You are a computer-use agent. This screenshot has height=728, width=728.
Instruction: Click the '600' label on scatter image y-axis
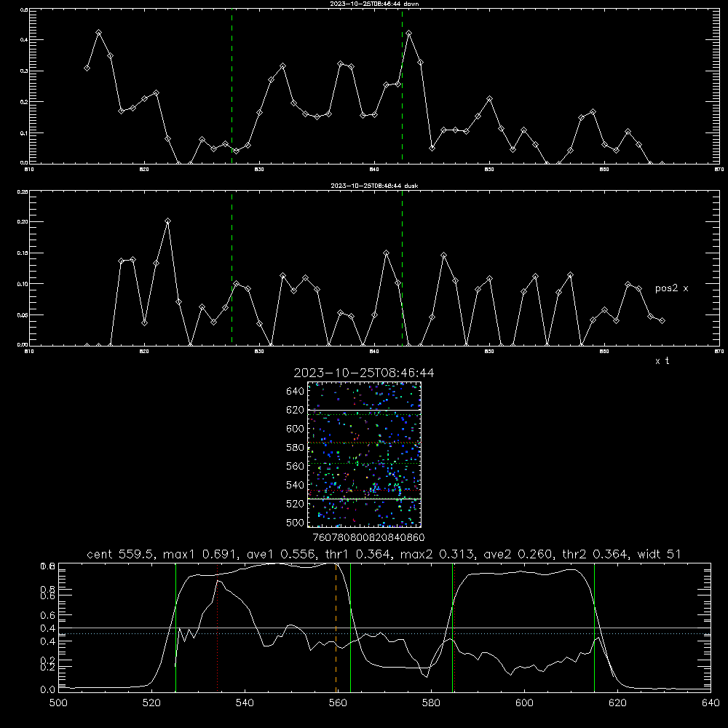(x=296, y=429)
